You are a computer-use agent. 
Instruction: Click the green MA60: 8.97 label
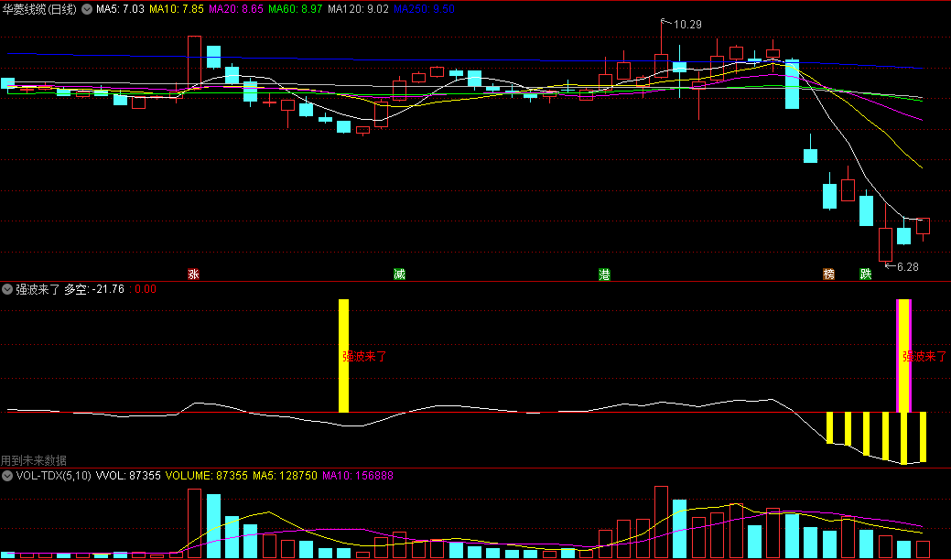click(x=296, y=9)
